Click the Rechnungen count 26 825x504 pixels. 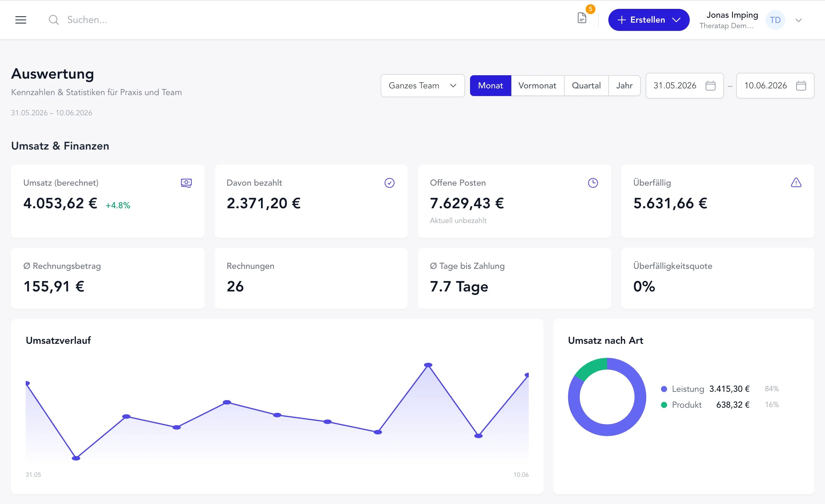[x=235, y=287]
